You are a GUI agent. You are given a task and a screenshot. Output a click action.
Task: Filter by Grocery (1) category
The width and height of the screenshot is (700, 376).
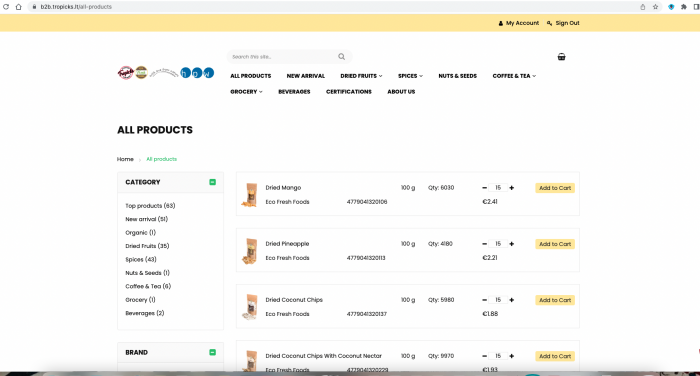140,300
